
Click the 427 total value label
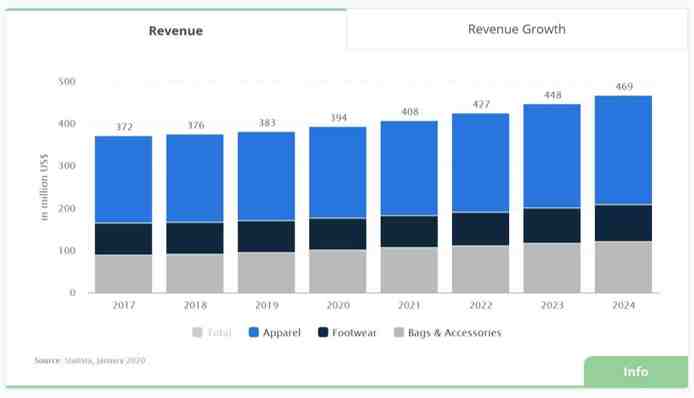[481, 104]
